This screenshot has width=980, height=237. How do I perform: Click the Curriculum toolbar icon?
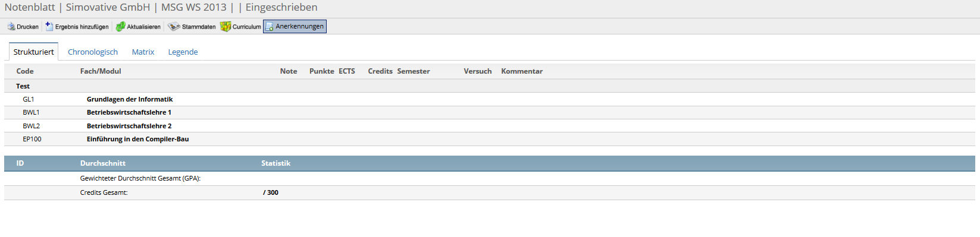[x=226, y=27]
